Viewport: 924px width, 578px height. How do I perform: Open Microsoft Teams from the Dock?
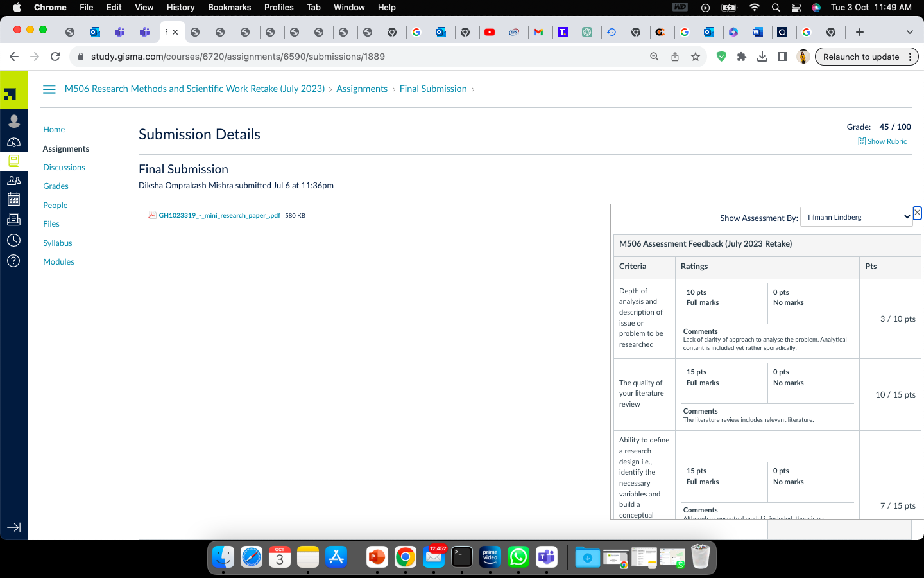(547, 557)
